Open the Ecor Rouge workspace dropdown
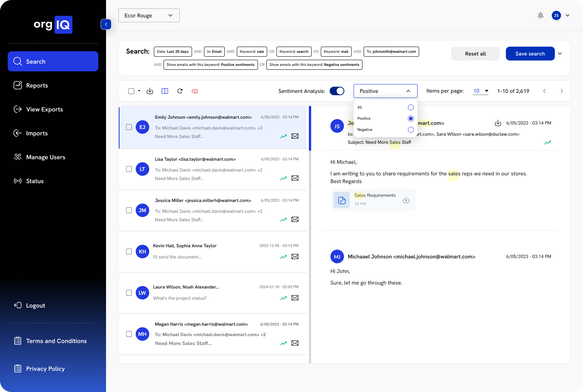 (x=149, y=15)
